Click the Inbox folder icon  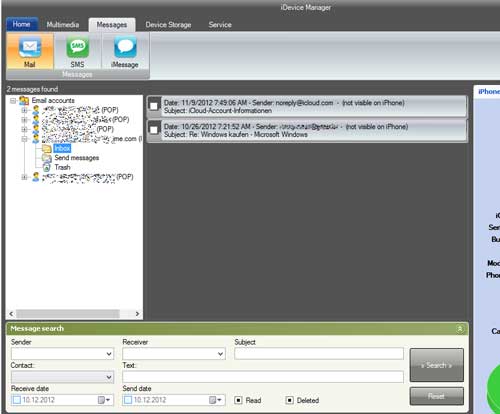[x=46, y=149]
